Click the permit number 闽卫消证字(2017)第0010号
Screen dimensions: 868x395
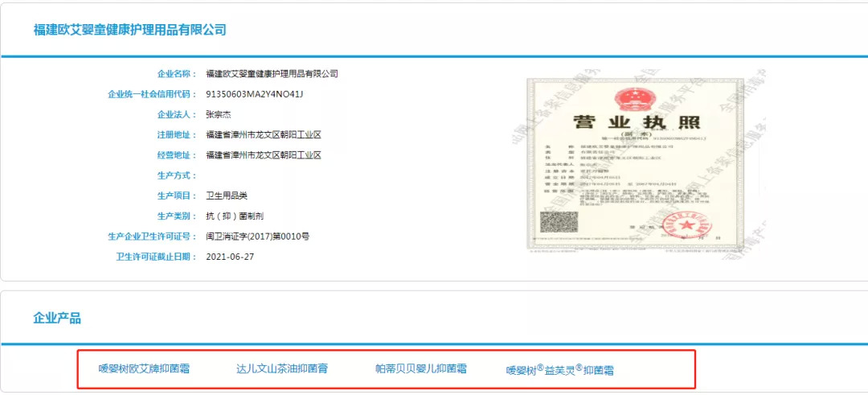click(x=257, y=237)
